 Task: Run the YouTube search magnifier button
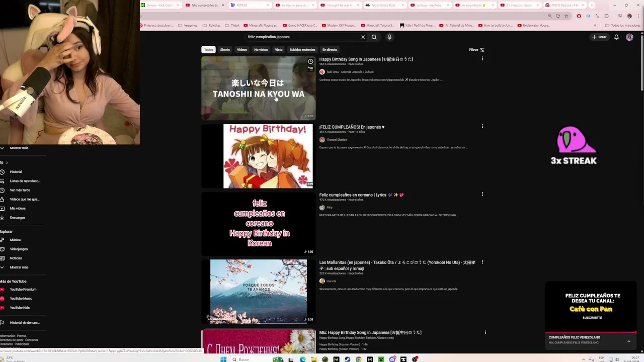click(374, 37)
